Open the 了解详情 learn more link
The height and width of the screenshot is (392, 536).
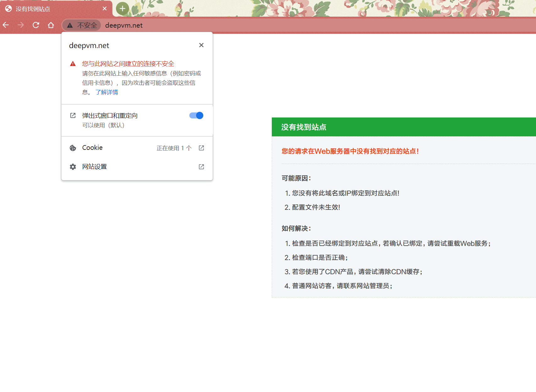pos(107,92)
